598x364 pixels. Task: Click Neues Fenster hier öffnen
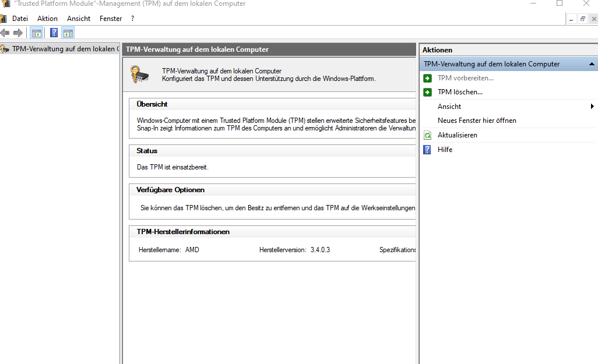pos(477,121)
